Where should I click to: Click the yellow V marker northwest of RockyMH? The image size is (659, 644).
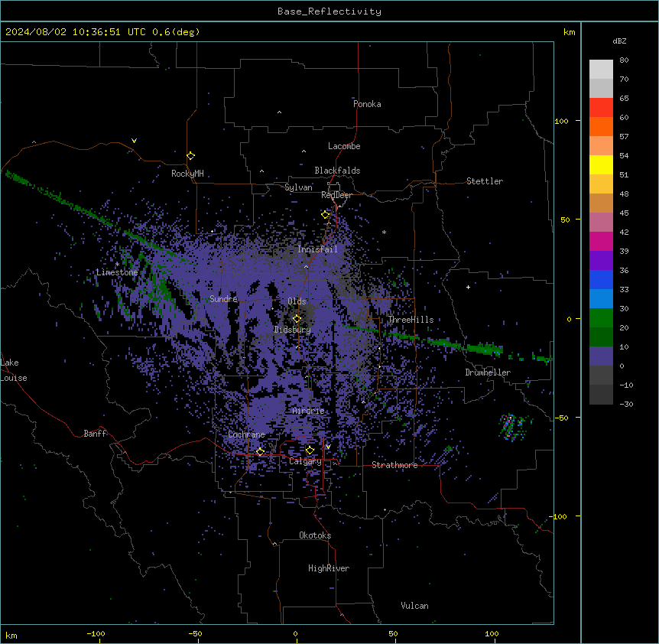tap(134, 141)
